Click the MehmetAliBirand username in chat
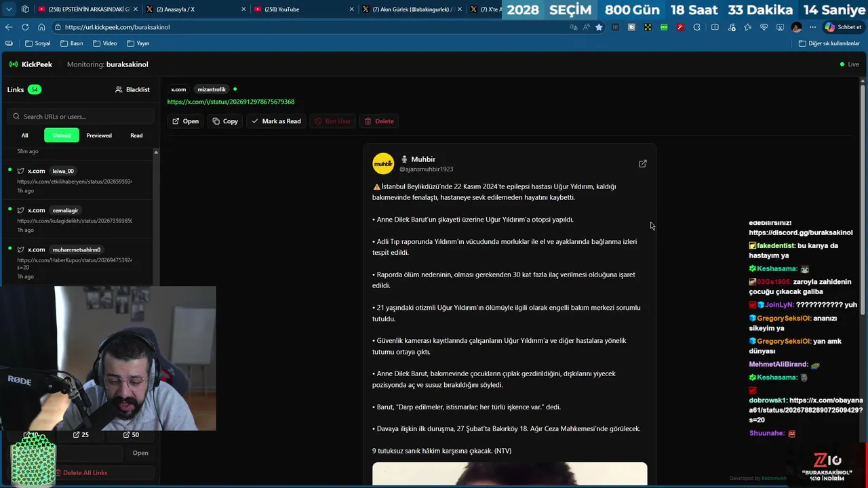 click(778, 365)
